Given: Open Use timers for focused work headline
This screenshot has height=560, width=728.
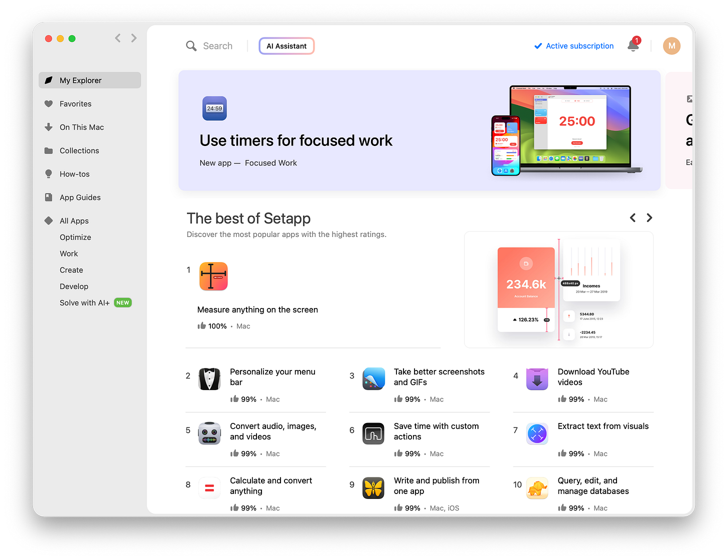Looking at the screenshot, I should pyautogui.click(x=296, y=140).
